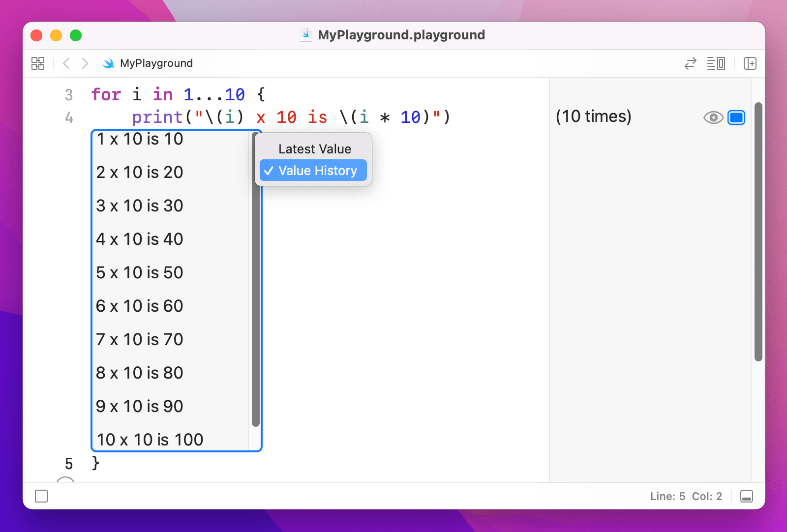This screenshot has width=787, height=532.
Task: Click the code review arrows icon top right
Action: [x=691, y=63]
